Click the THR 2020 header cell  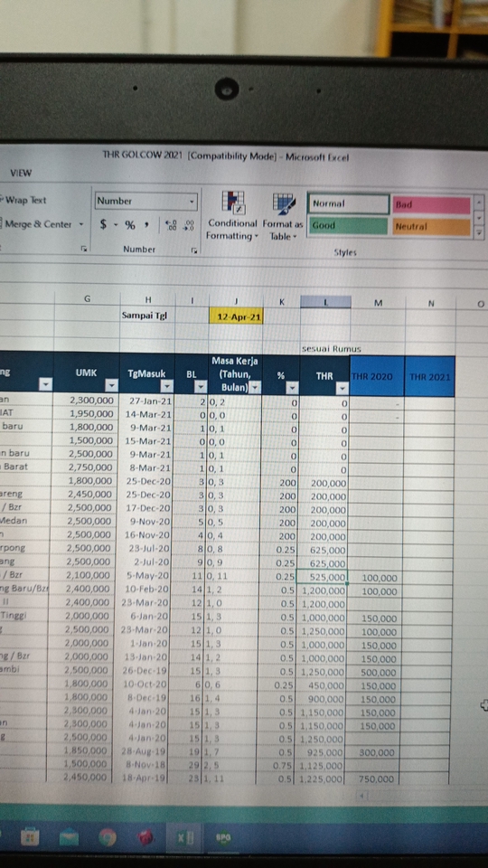(377, 376)
